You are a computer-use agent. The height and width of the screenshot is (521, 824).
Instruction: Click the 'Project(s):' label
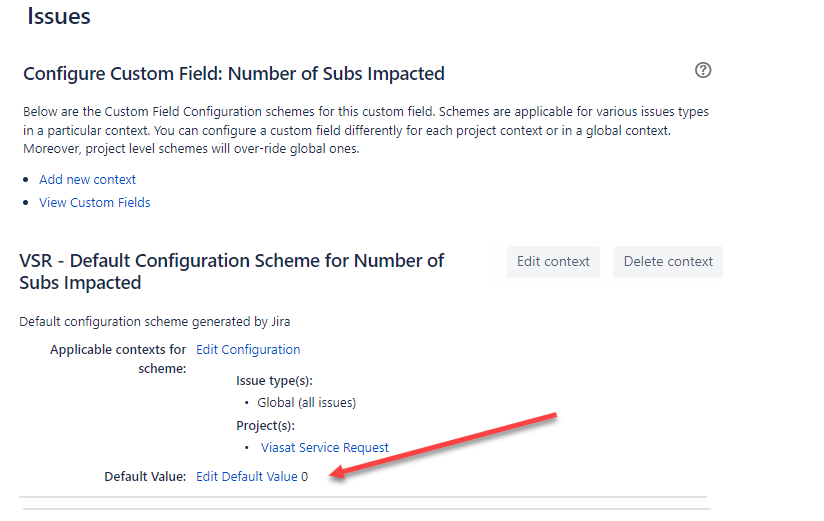click(x=265, y=425)
